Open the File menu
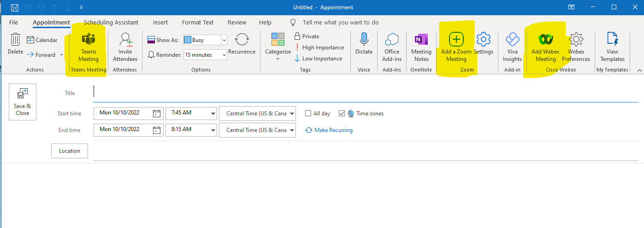Screen dimensions: 644x228 pos(13,22)
